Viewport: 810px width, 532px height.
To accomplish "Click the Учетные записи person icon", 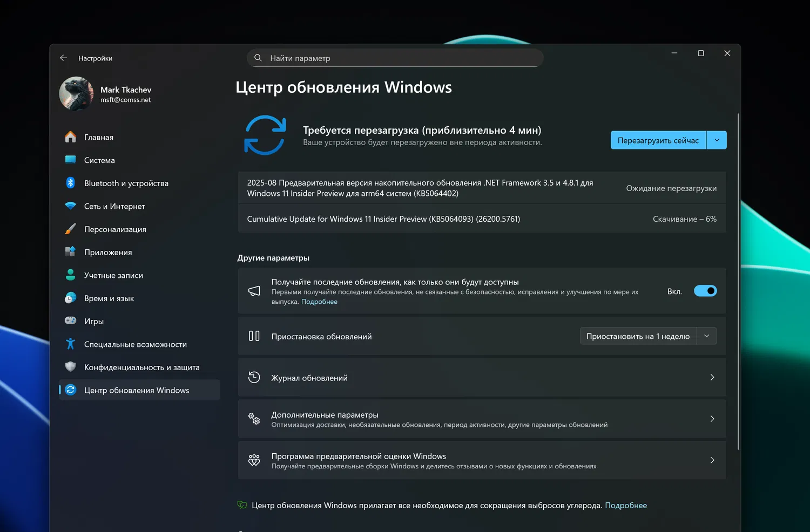I will coord(70,275).
